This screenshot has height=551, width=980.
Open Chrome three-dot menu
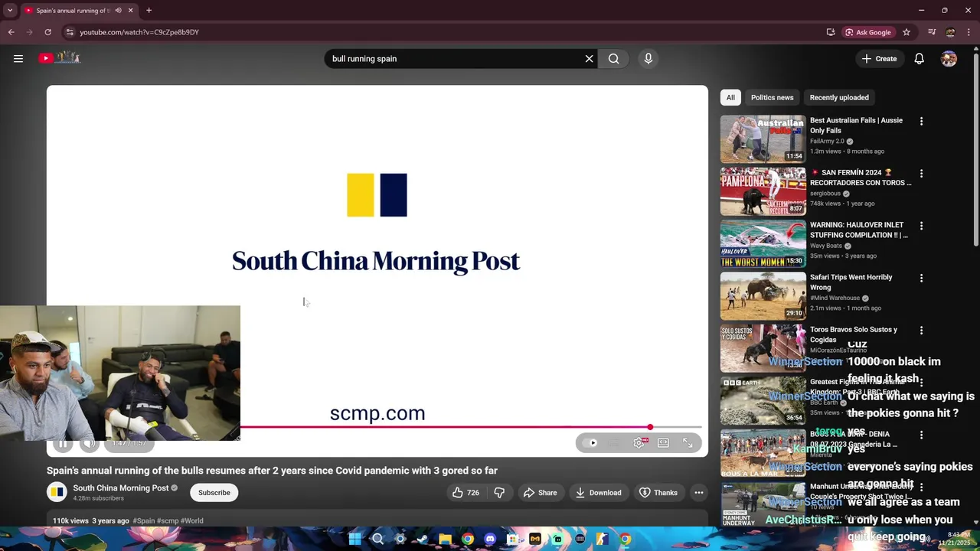(x=969, y=32)
